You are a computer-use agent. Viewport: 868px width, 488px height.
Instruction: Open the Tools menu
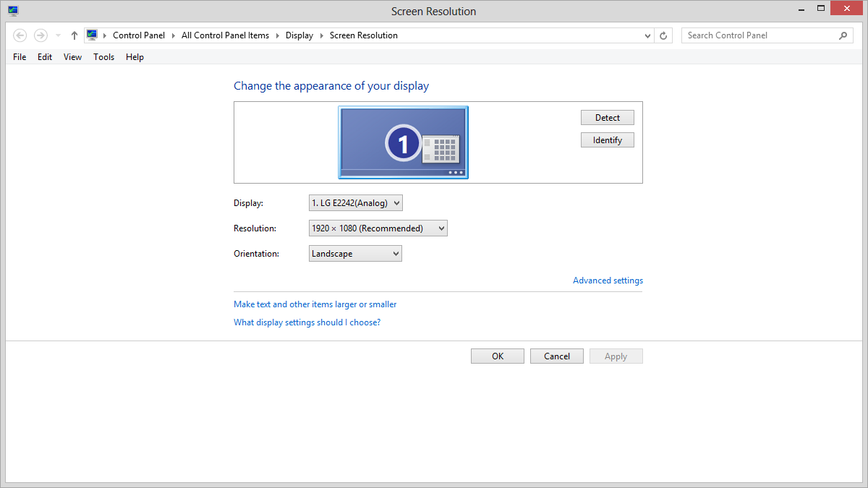click(103, 57)
